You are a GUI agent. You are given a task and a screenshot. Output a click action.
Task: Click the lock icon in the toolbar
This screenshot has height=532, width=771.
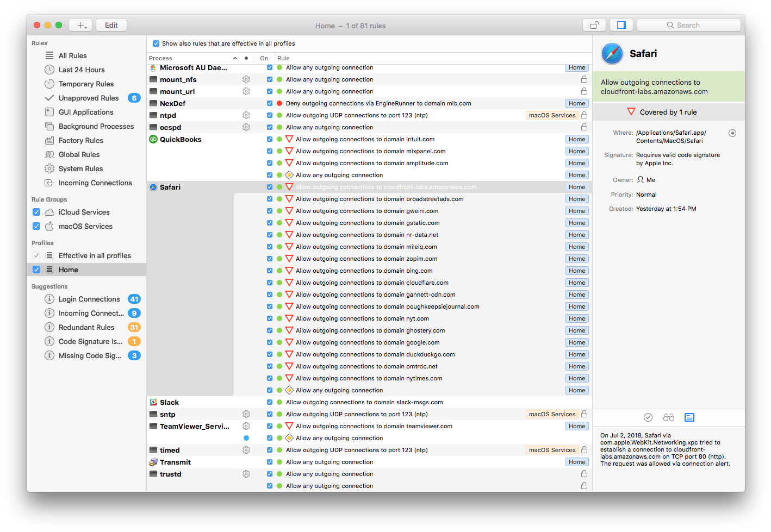[x=594, y=25]
